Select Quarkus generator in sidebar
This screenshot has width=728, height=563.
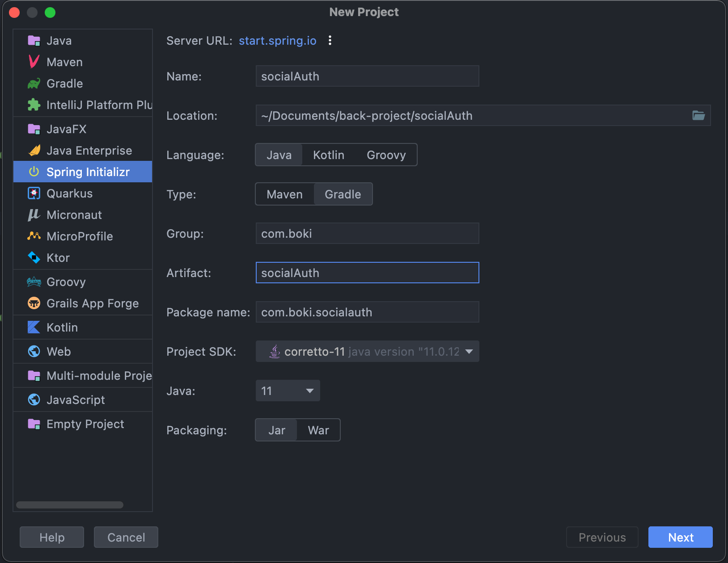coord(83,193)
